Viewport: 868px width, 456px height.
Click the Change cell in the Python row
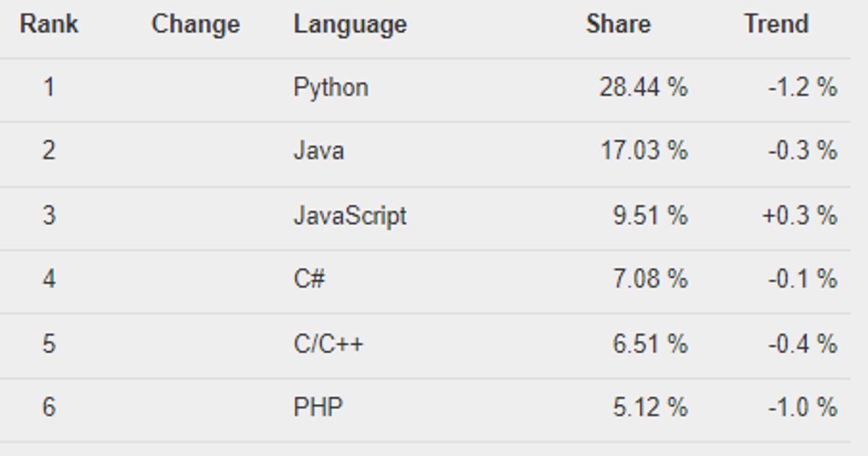tap(196, 88)
